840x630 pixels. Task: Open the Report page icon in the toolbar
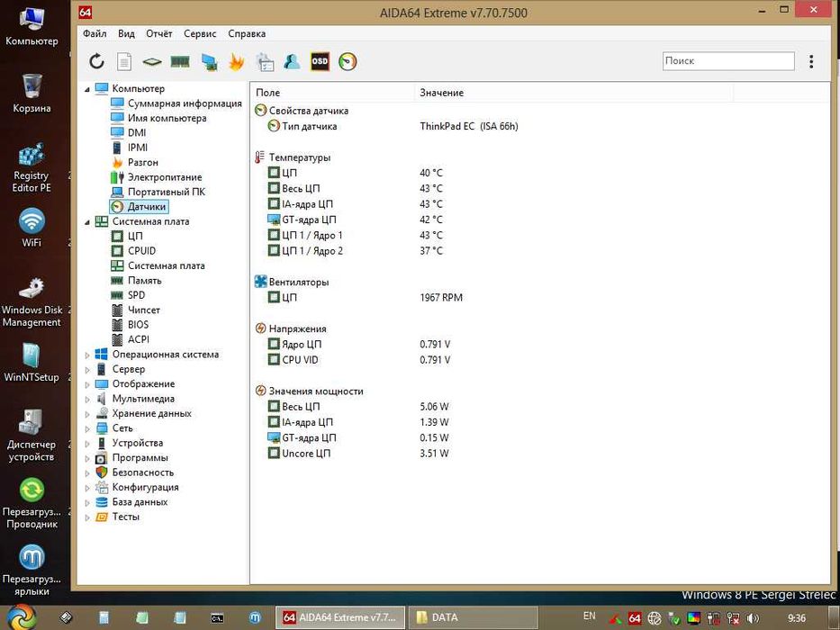point(124,61)
